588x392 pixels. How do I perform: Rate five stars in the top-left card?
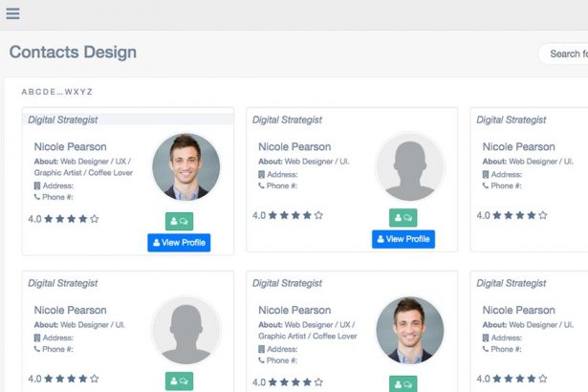pos(94,219)
